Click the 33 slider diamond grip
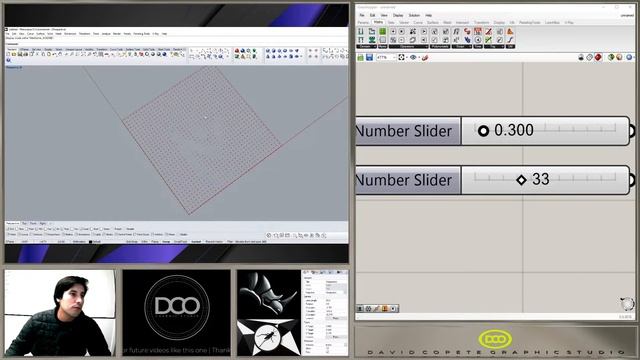640x360 pixels. (x=521, y=180)
